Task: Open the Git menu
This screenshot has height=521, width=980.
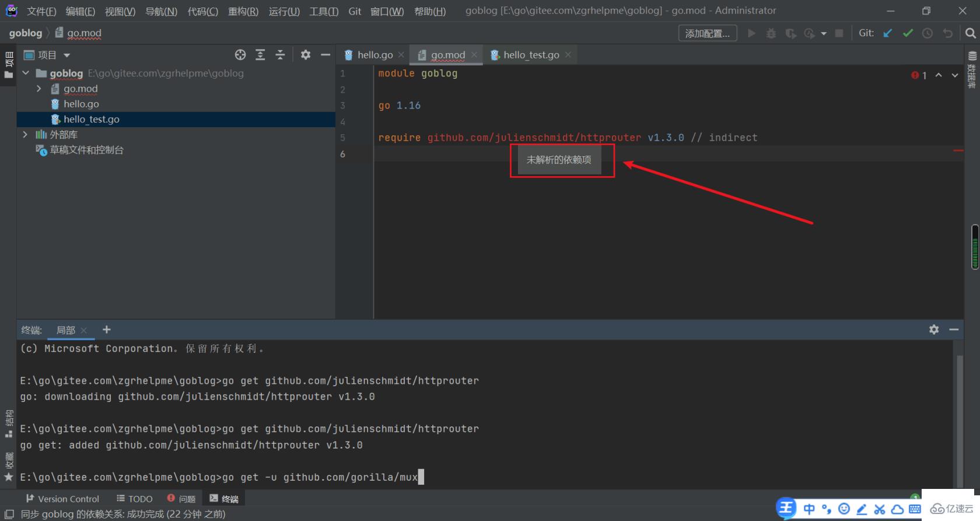Action: (355, 11)
